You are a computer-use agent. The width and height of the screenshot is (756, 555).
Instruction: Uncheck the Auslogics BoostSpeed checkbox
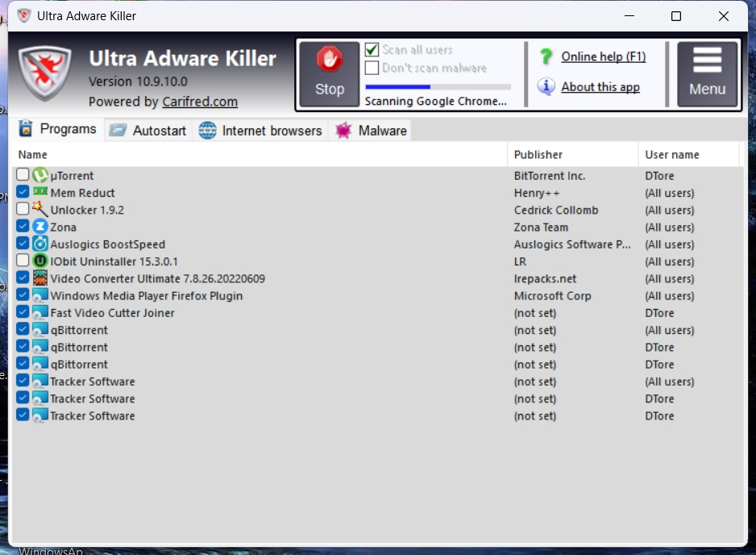click(x=23, y=243)
